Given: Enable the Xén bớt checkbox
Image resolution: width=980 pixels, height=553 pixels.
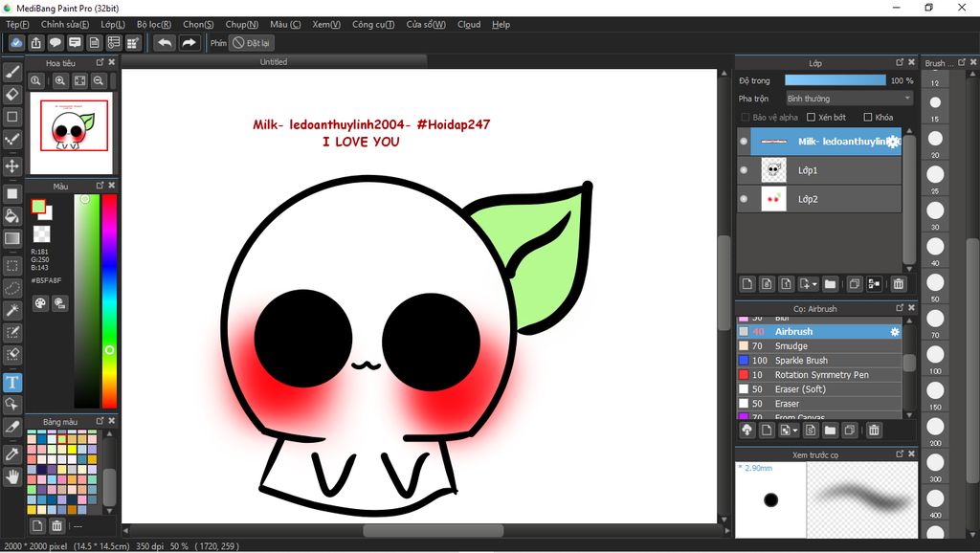Looking at the screenshot, I should [x=812, y=118].
